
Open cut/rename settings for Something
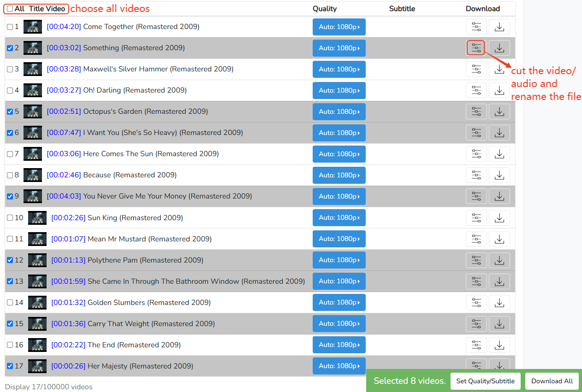point(476,48)
